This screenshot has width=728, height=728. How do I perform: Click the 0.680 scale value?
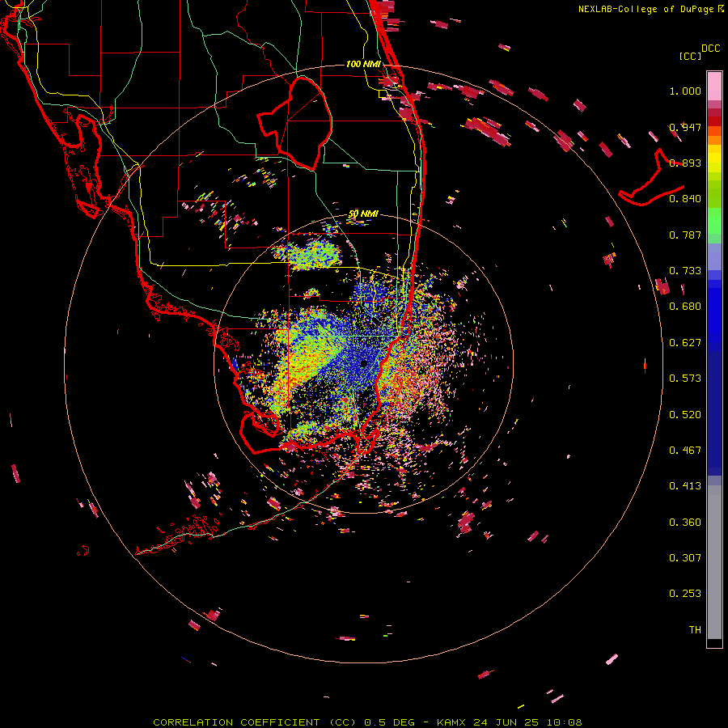click(x=685, y=307)
